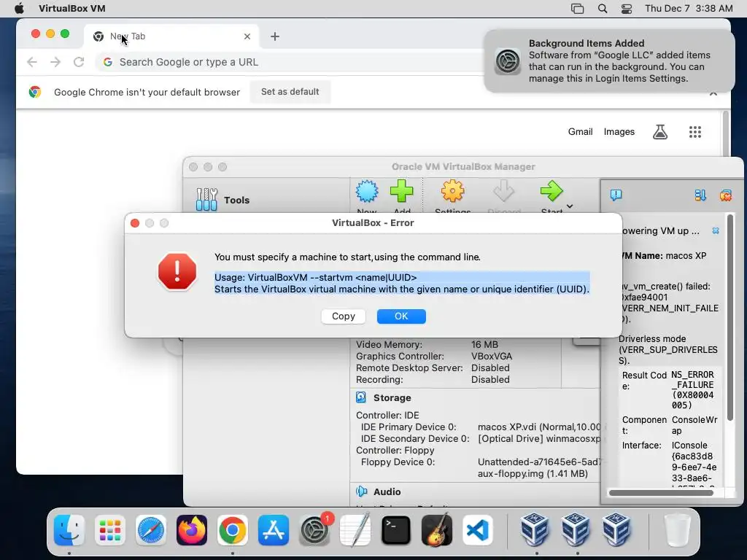Click 'aux-floppy.img (1.41 MB)' text

coord(533,473)
